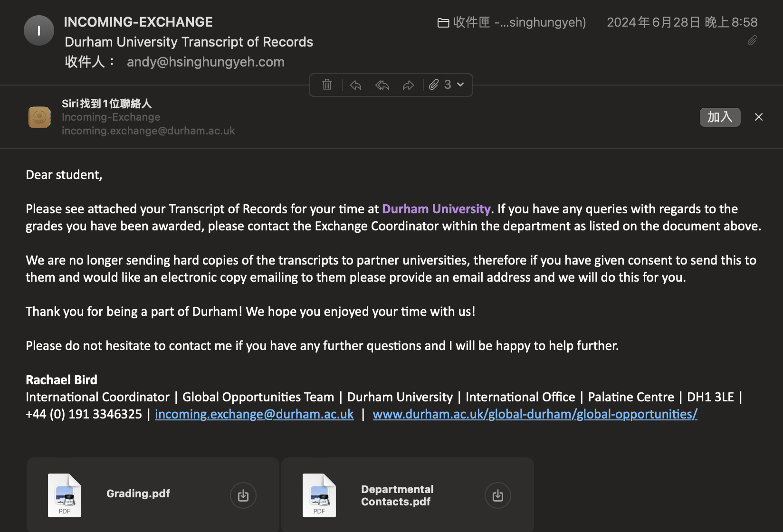Screen dimensions: 783x532
Task: Click the recipient address andy@hsinghungyeh.com
Action: (x=206, y=62)
